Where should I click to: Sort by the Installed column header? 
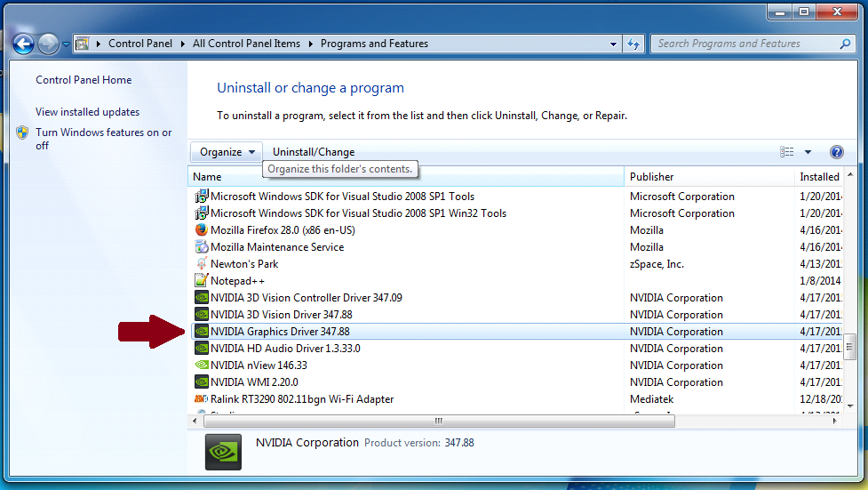tap(819, 177)
